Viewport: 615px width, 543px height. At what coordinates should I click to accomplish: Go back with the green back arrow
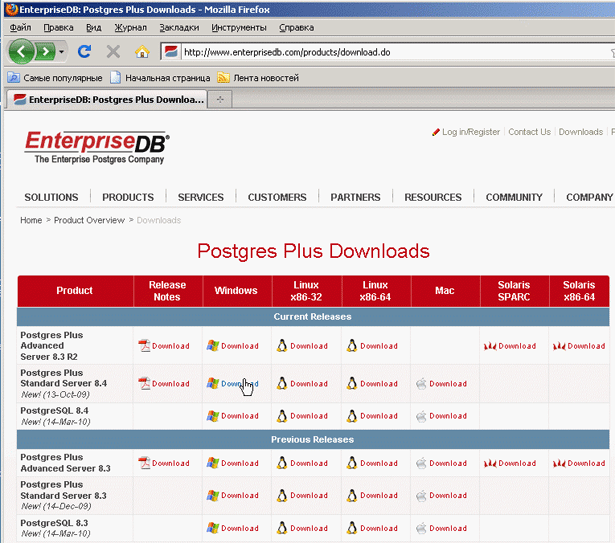[x=21, y=51]
